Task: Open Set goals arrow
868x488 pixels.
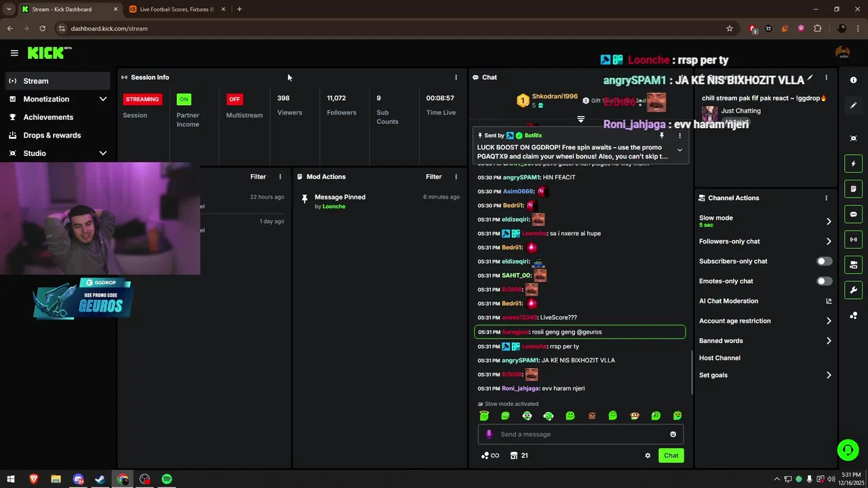Action: [x=829, y=375]
